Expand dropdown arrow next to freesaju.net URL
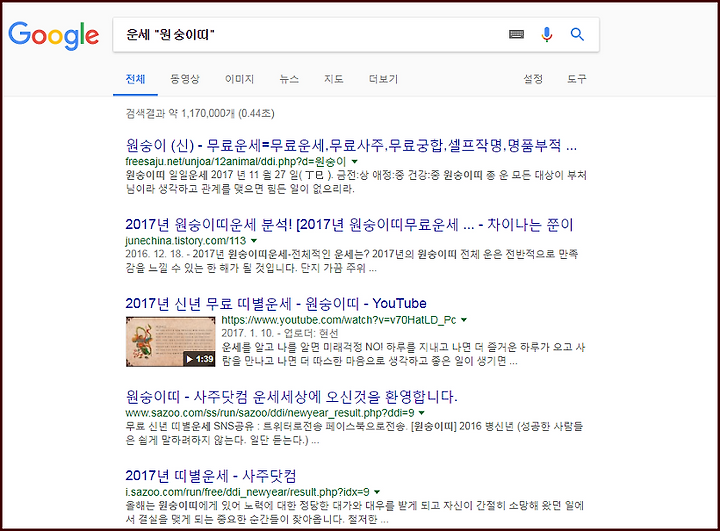Image resolution: width=720 pixels, height=531 pixels. [354, 162]
